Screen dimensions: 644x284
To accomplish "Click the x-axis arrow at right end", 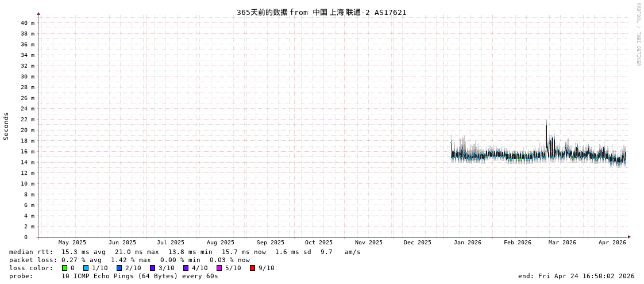I will tap(629, 237).
